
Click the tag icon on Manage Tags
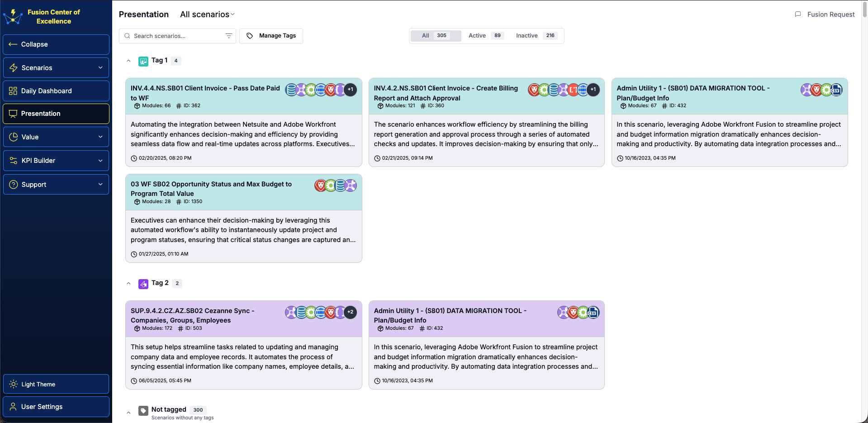pyautogui.click(x=250, y=36)
